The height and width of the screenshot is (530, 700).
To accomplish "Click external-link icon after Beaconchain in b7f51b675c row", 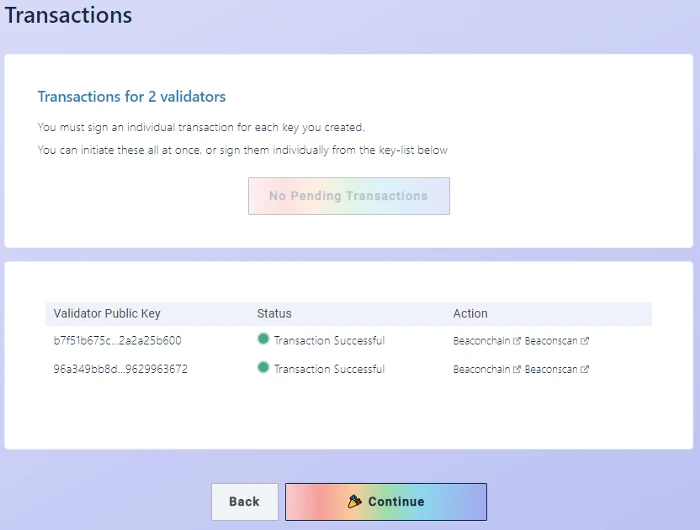I will tap(517, 341).
